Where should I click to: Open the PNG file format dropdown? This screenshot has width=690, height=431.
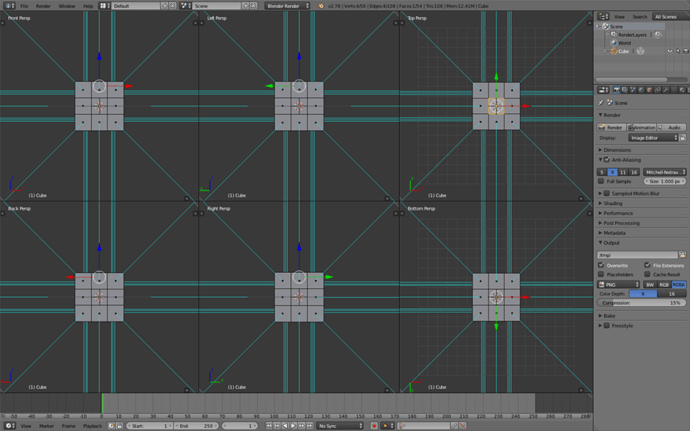618,284
